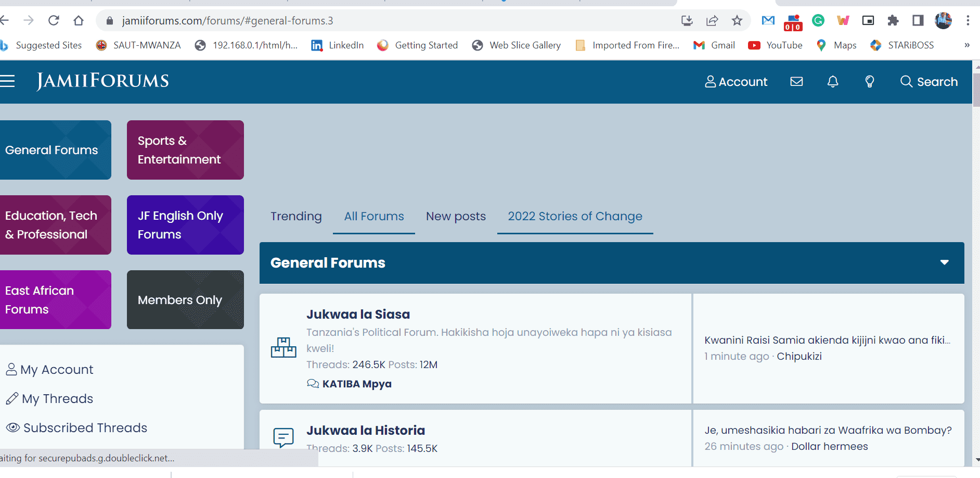Open the YouTube bookmark
This screenshot has height=478, width=980.
[775, 45]
